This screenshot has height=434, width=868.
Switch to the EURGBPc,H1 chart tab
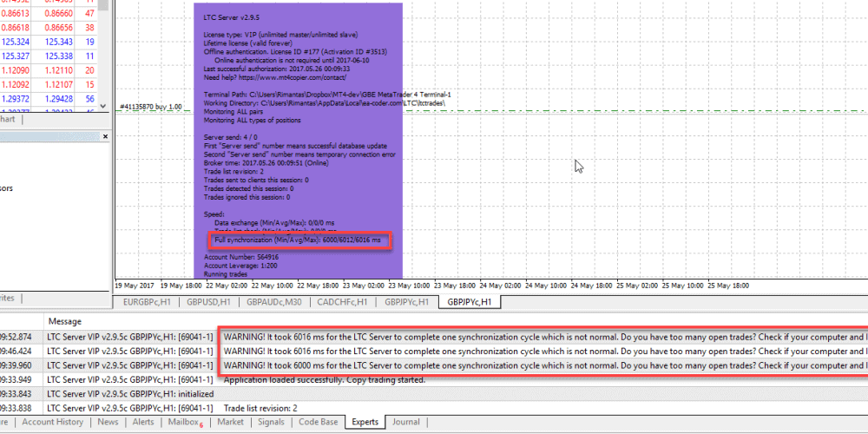[146, 302]
